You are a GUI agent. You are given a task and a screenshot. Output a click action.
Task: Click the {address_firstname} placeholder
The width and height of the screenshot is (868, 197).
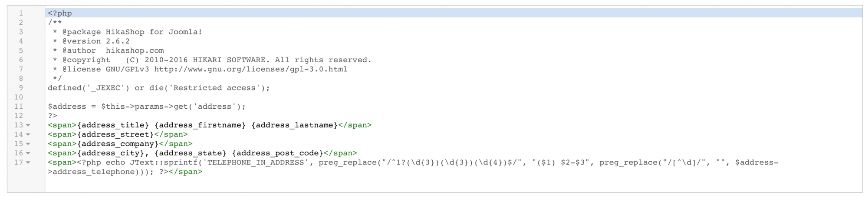[x=200, y=125]
